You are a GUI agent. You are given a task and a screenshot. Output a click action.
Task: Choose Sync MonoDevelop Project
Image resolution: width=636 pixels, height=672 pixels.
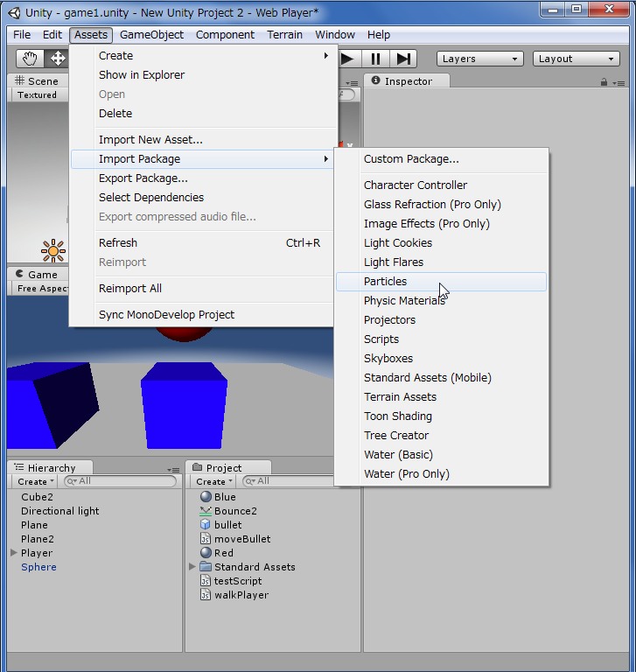202,315
